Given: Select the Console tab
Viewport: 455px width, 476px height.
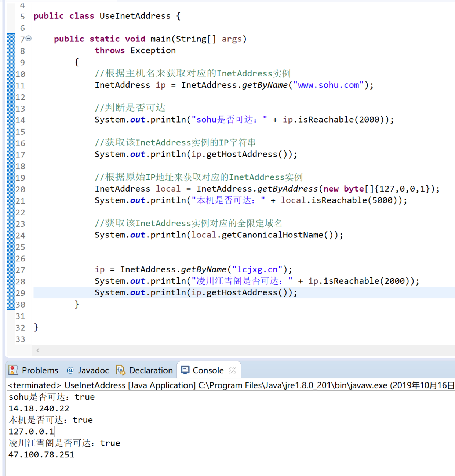Looking at the screenshot, I should pos(208,370).
